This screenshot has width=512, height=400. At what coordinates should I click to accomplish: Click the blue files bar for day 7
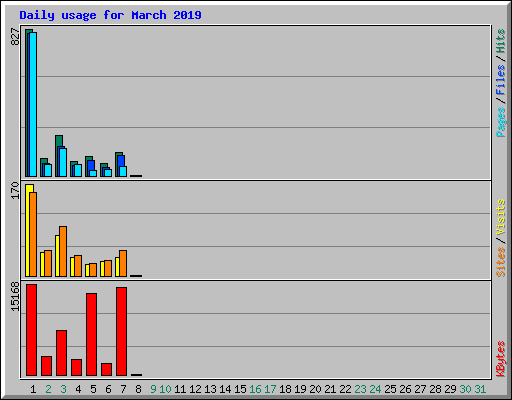point(121,161)
